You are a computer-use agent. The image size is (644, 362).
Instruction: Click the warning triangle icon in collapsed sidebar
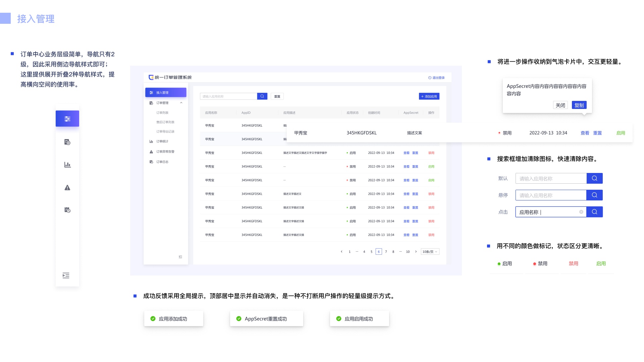[x=67, y=188]
